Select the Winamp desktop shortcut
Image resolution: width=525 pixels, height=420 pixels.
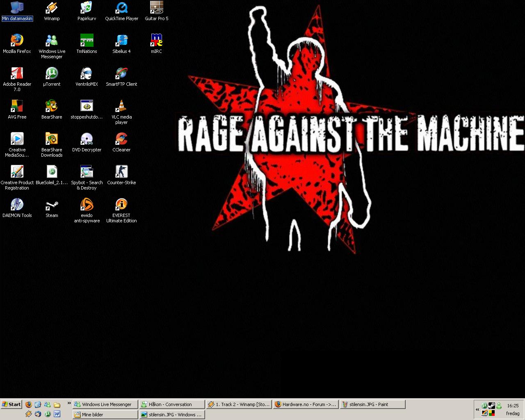[x=52, y=11]
